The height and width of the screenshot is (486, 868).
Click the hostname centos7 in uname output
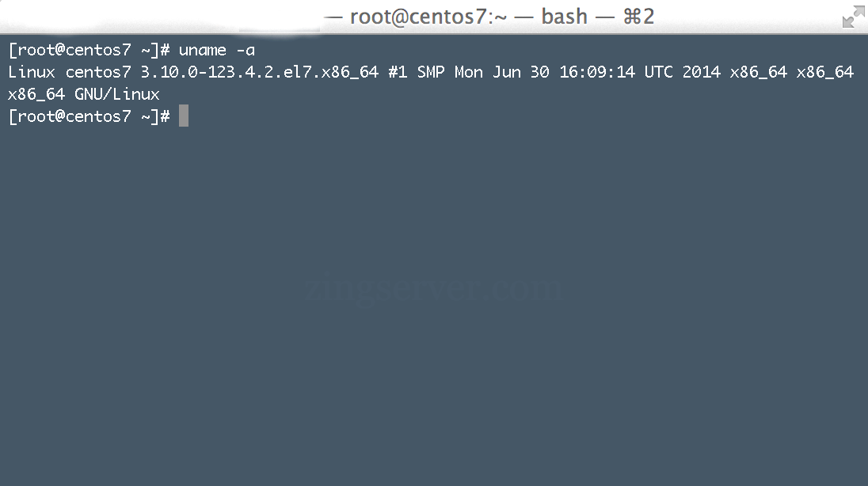pos(98,73)
